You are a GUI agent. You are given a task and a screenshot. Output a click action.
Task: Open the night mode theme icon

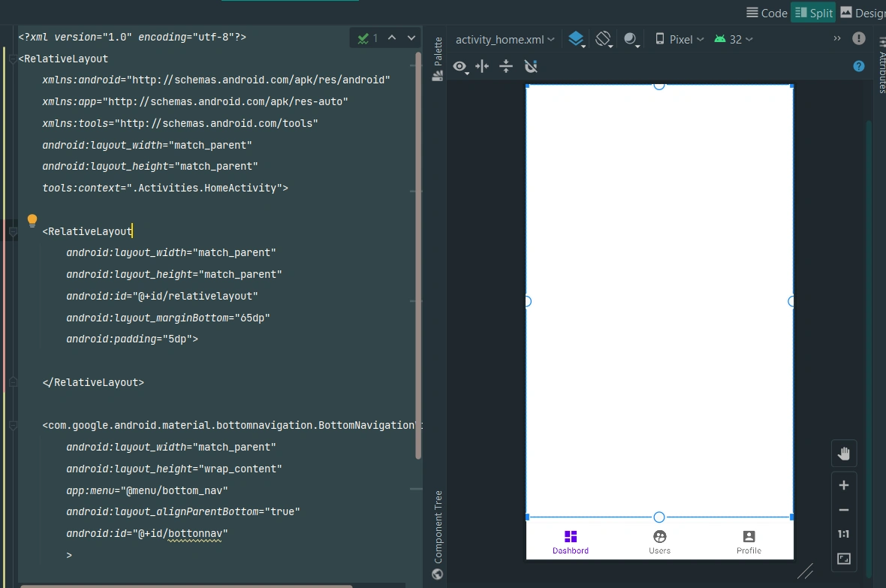(x=631, y=39)
